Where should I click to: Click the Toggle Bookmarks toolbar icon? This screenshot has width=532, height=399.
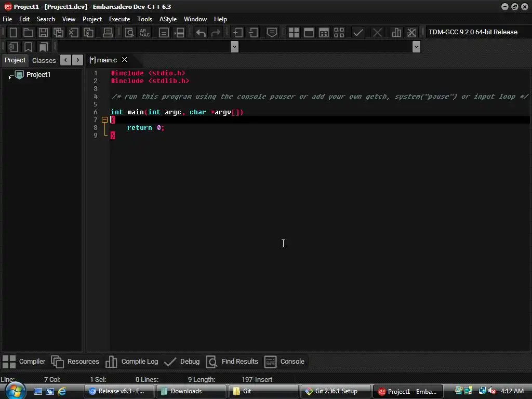(x=28, y=47)
